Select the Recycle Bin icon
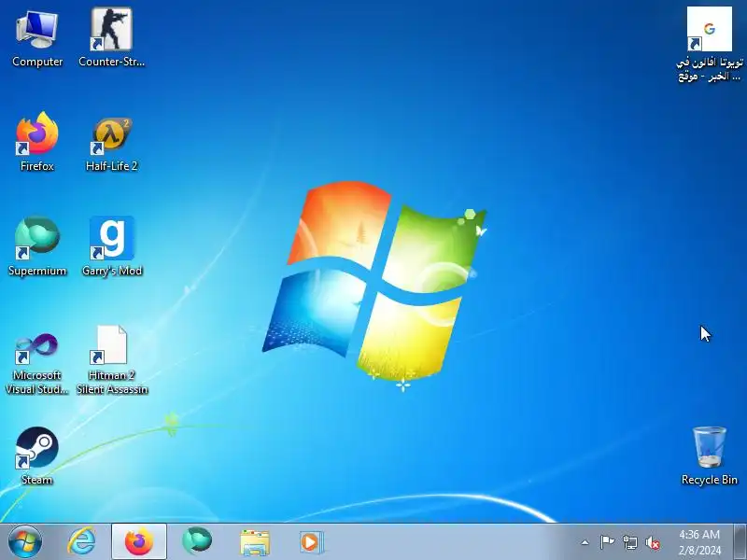This screenshot has width=747, height=560. [x=709, y=456]
